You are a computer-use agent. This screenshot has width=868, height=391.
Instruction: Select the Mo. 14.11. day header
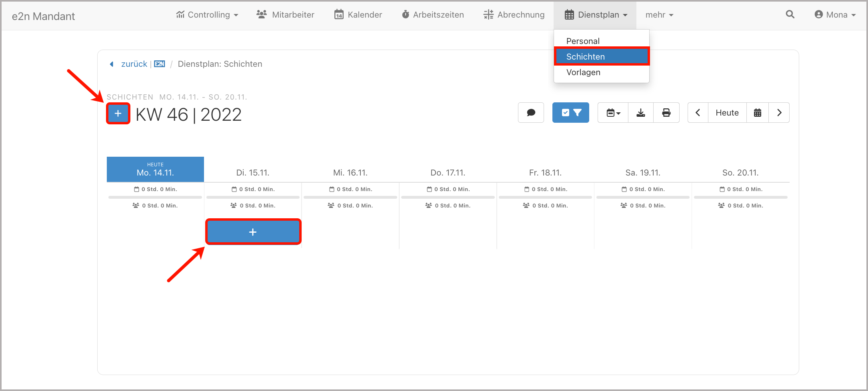(x=155, y=170)
